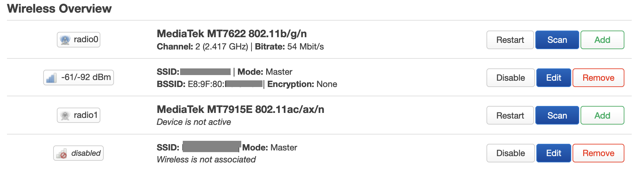The image size is (644, 182).
Task: Scan networks with the MT7622 radio
Action: point(557,40)
